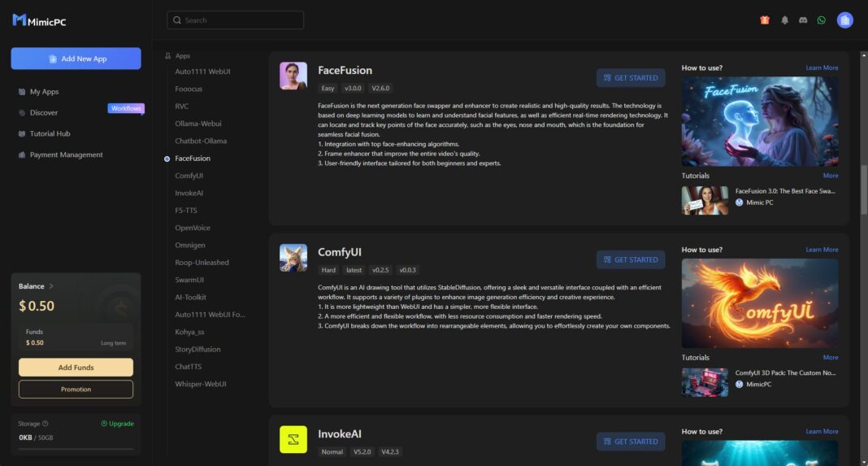Select SwarmUI in apps list

[189, 280]
